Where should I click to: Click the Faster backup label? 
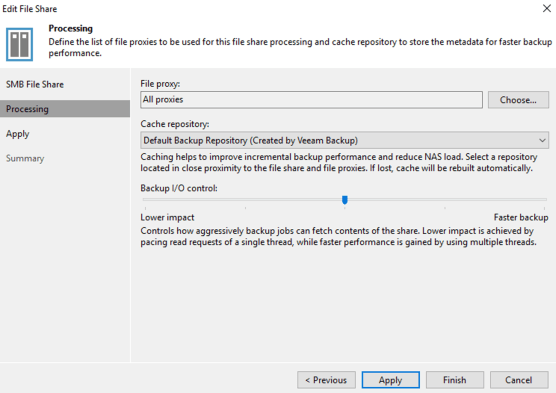tap(521, 217)
